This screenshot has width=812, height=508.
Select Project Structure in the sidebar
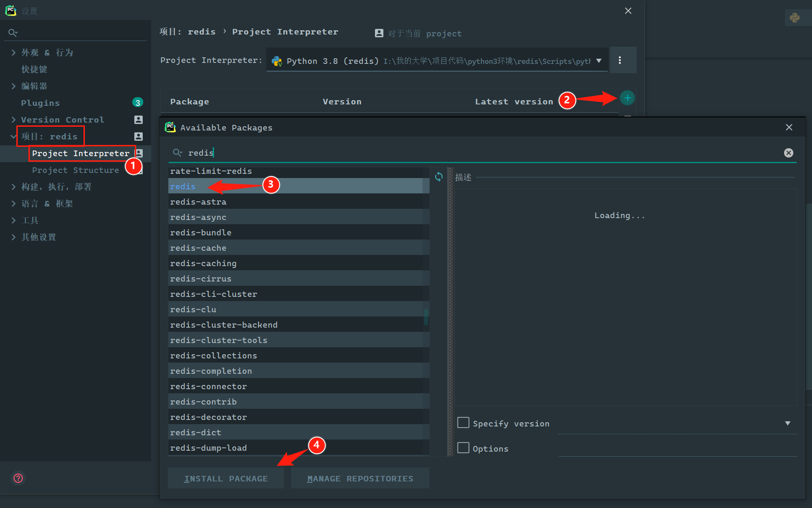tap(76, 170)
